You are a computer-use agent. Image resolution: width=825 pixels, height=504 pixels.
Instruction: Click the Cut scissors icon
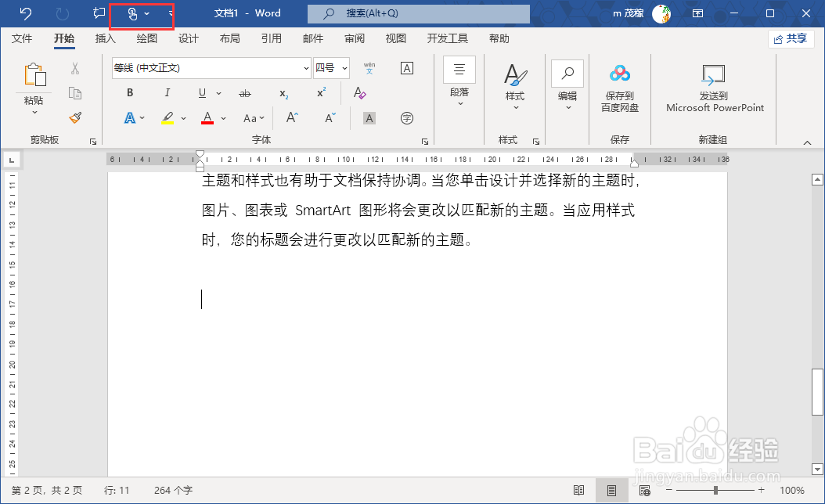pyautogui.click(x=75, y=69)
